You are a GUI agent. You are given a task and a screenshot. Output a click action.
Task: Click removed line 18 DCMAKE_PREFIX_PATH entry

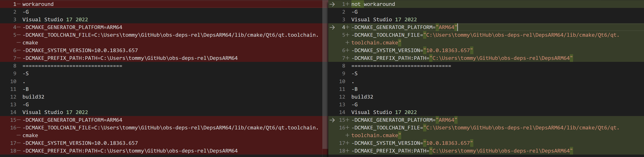pos(130,151)
